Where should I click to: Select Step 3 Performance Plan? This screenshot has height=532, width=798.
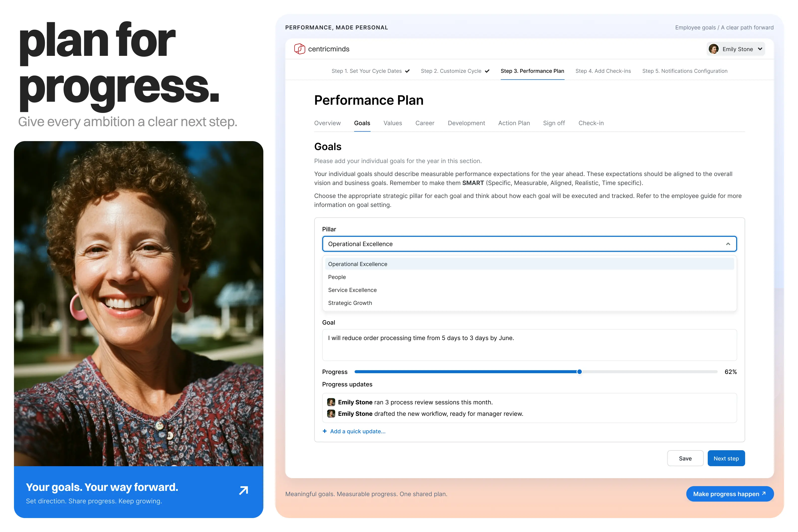(532, 71)
